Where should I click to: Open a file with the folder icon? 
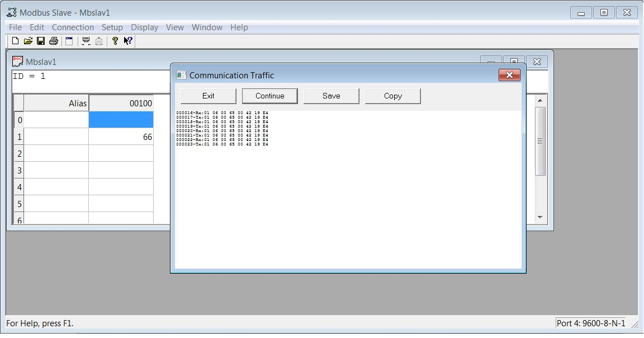28,41
